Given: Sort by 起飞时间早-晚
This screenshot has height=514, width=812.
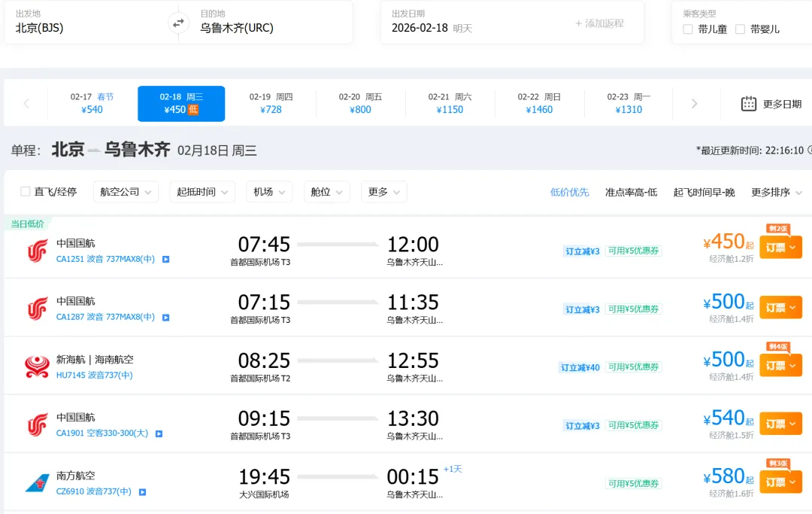Looking at the screenshot, I should coord(704,192).
